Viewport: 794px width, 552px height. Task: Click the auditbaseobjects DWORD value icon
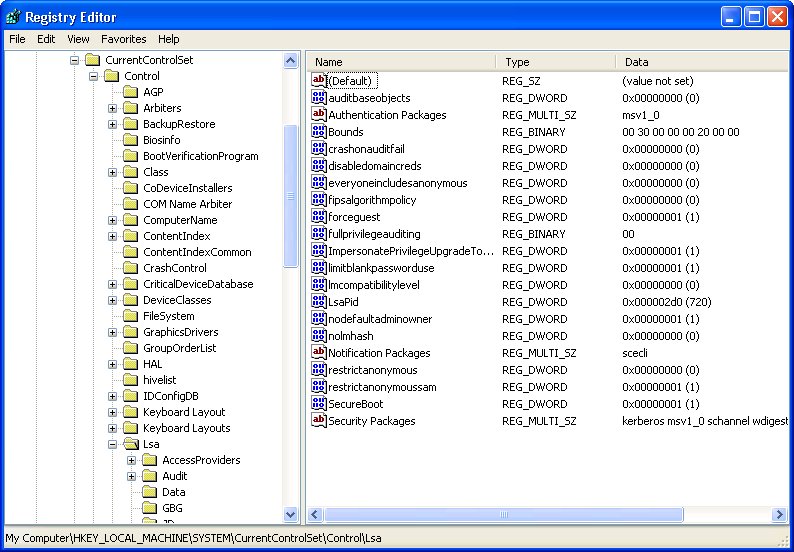(319, 98)
